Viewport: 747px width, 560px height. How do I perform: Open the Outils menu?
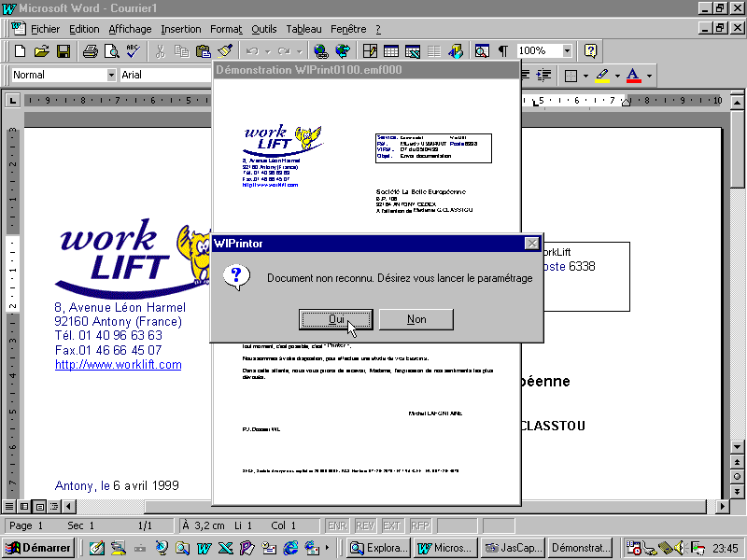tap(264, 29)
